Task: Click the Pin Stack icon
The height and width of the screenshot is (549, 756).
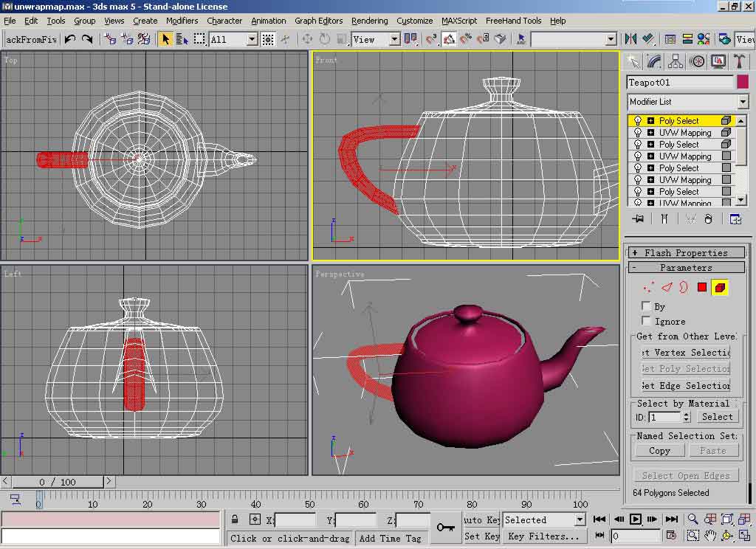Action: pos(639,219)
